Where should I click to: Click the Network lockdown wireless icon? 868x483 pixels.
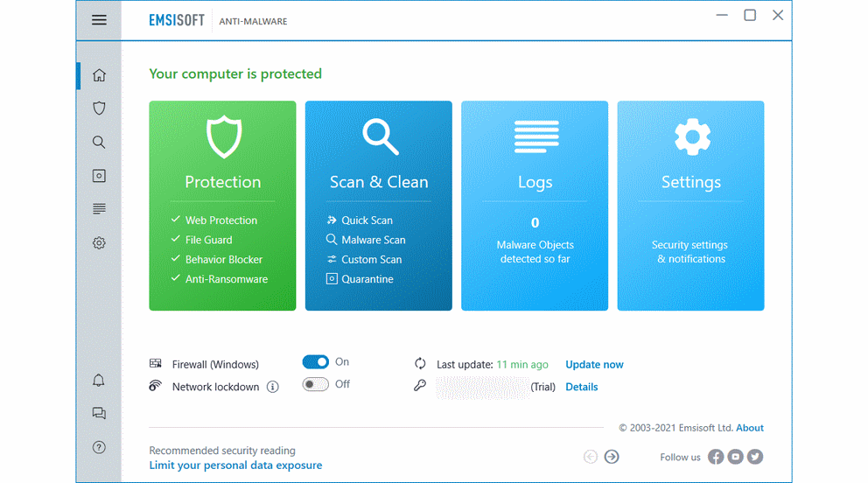coord(156,386)
